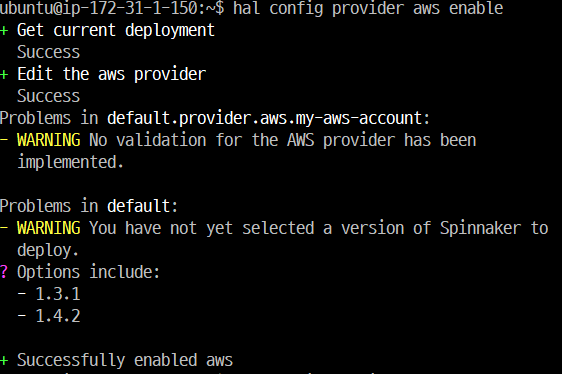
Task: Click the green plus before Successfully enabled aws
Action: pos(4,361)
